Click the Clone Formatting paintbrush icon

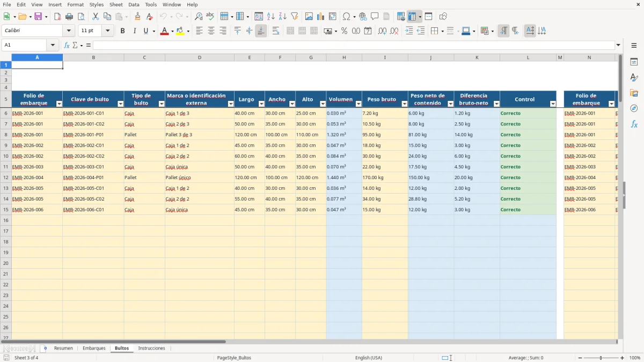(137, 17)
